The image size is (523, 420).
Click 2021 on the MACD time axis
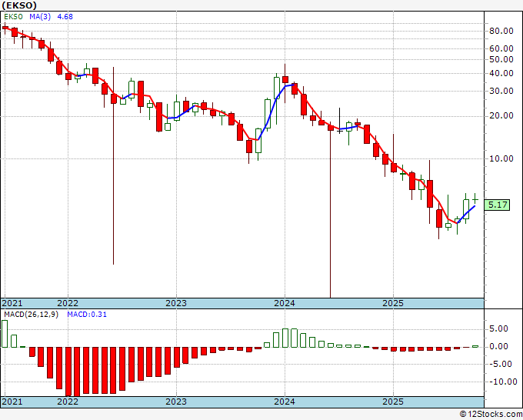(x=12, y=402)
